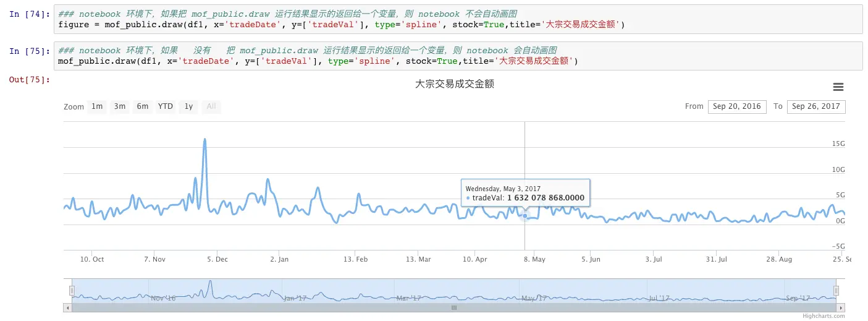Click the 28. Aug x-axis label
Screen dimensions: 868x321
tap(779, 259)
